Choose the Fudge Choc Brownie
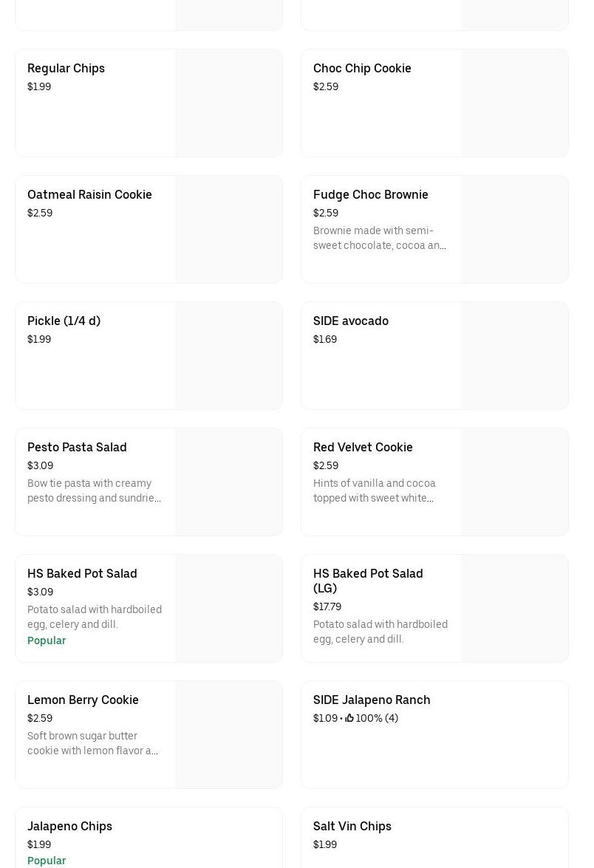Image resolution: width=594 pixels, height=868 pixels. point(370,194)
